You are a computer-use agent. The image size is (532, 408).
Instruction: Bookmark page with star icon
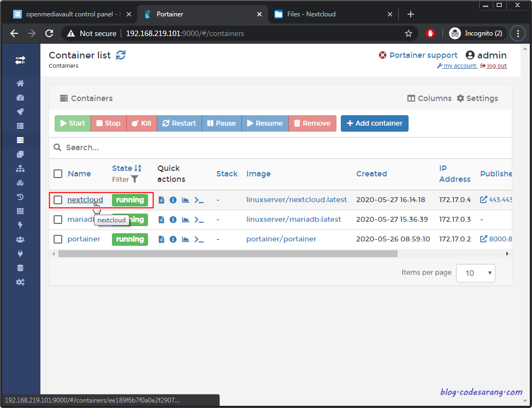tap(409, 33)
